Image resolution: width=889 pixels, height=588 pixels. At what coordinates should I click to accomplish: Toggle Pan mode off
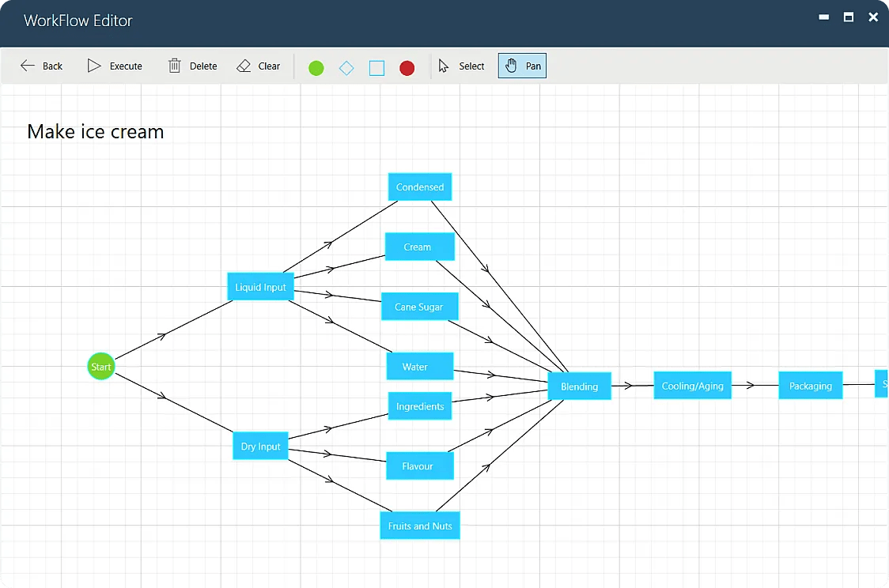521,66
